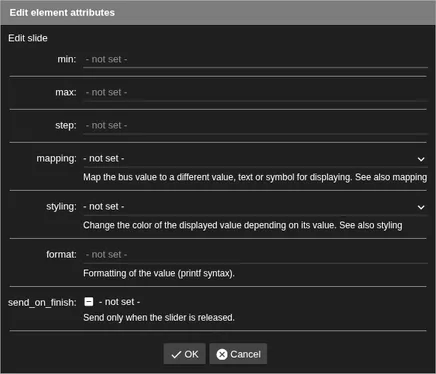This screenshot has height=374, width=436.
Task: Click the 'mapping:' label
Action: click(x=57, y=159)
